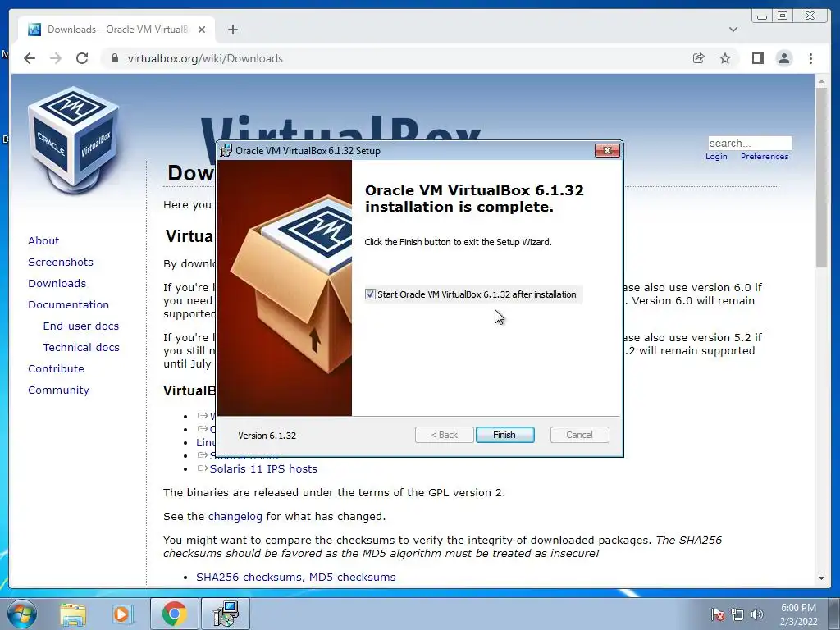Click the site search field

[750, 143]
